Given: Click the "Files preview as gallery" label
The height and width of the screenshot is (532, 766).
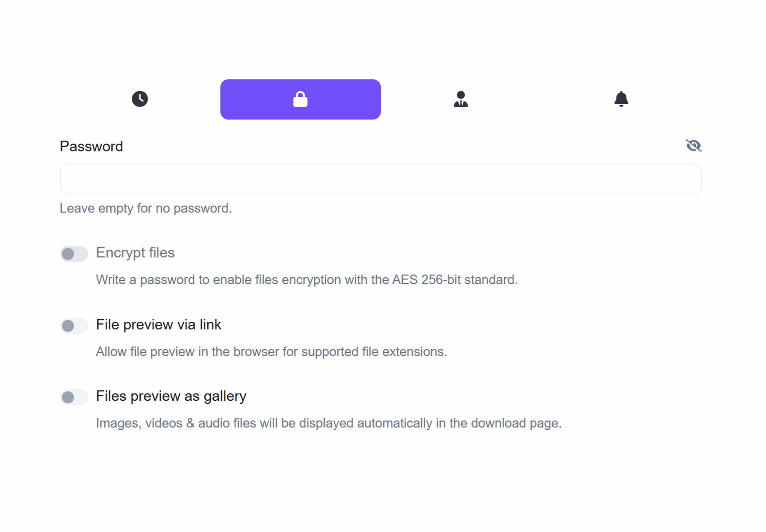Looking at the screenshot, I should coord(171,396).
